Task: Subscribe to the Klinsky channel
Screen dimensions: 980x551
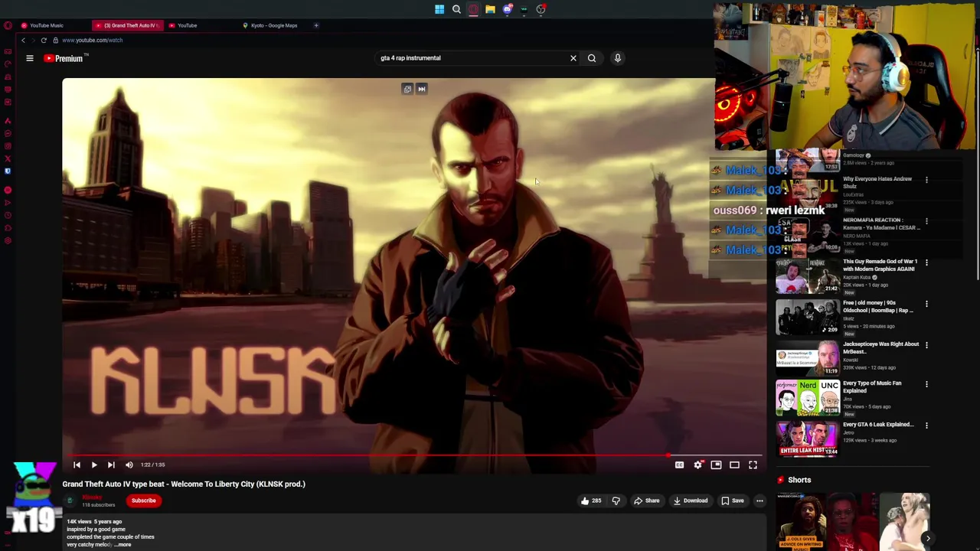Action: [x=143, y=500]
